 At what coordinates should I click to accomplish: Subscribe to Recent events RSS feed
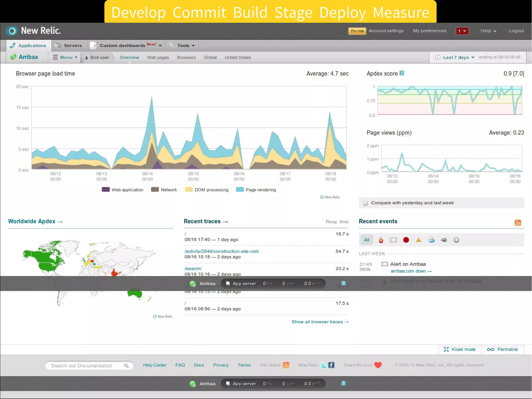(x=518, y=223)
